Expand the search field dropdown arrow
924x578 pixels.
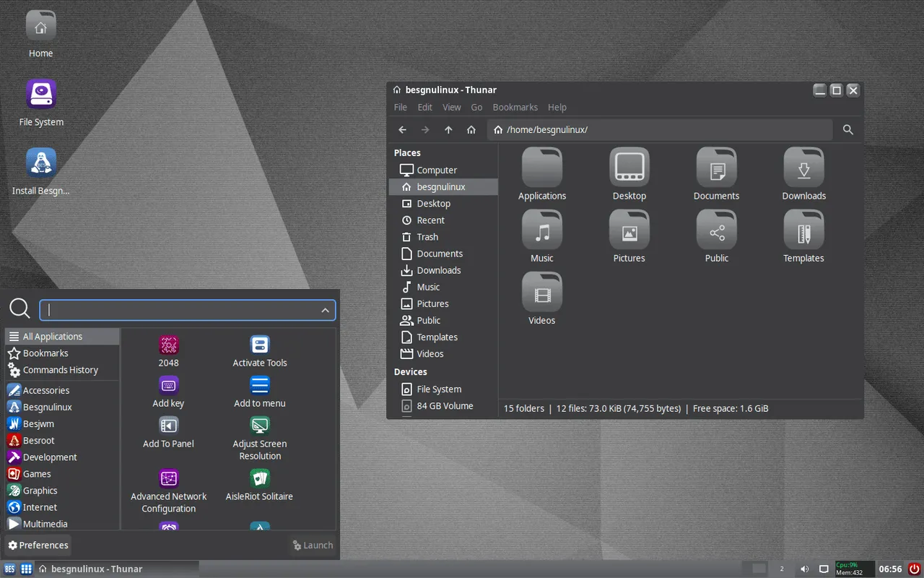[x=326, y=311]
